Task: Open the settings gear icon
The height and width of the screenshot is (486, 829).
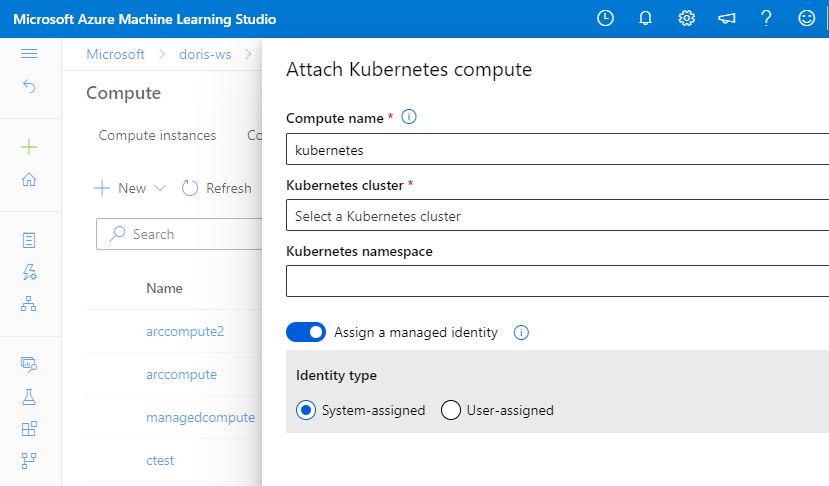Action: coord(686,18)
